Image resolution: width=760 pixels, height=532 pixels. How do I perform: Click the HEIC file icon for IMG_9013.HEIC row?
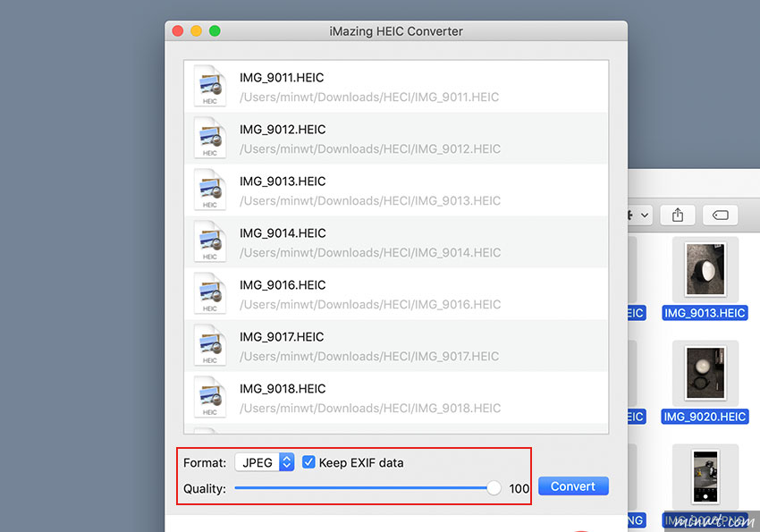pos(210,190)
